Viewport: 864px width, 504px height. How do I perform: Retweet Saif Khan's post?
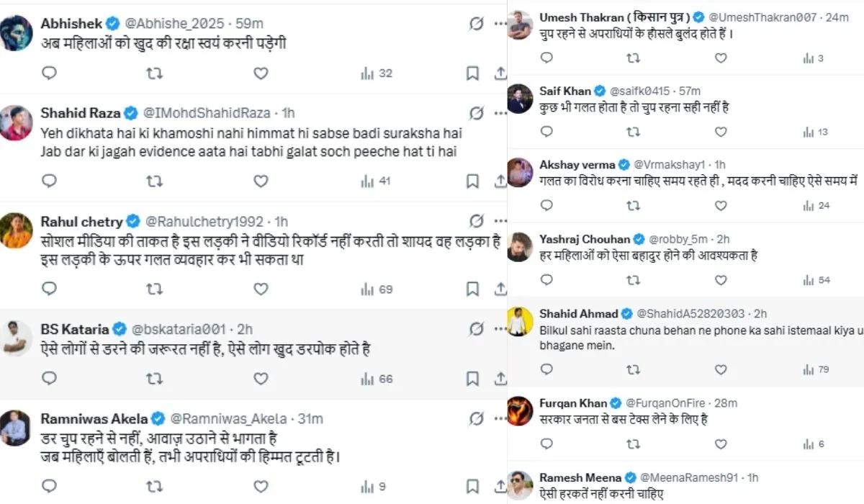(633, 132)
